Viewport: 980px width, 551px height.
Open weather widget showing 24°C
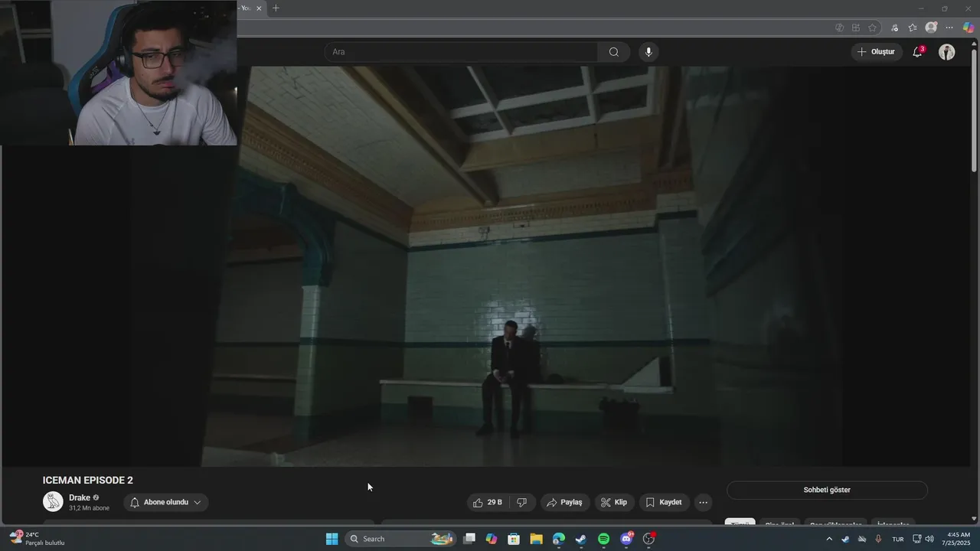pyautogui.click(x=37, y=539)
